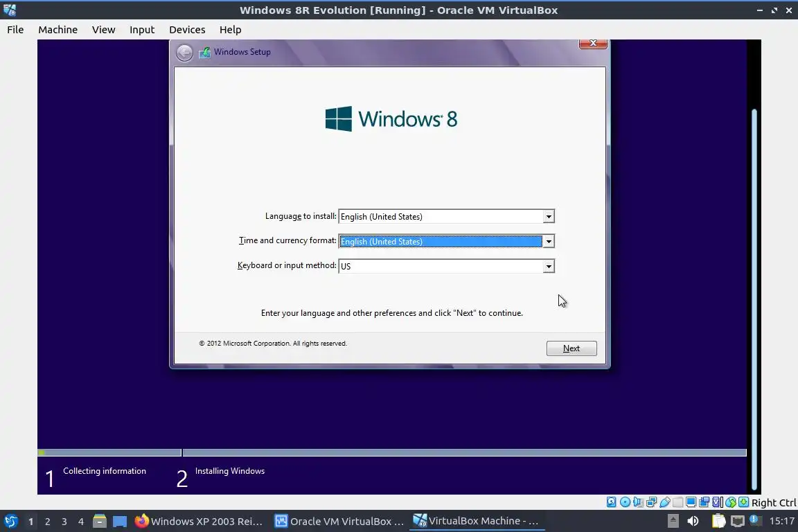798x532 pixels.
Task: Click the Microsoft copyright notice text
Action: tap(273, 344)
